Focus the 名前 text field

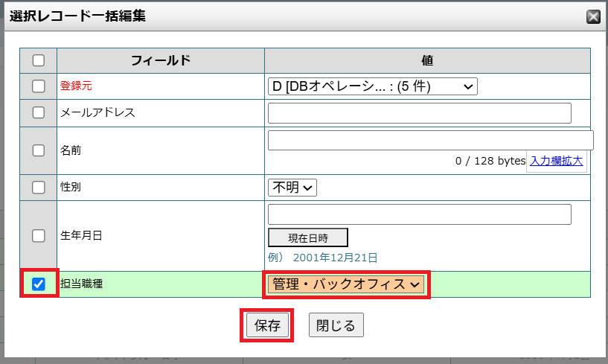pos(430,140)
